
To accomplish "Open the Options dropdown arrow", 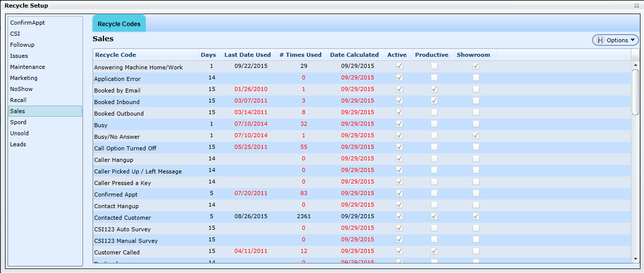I will 632,40.
